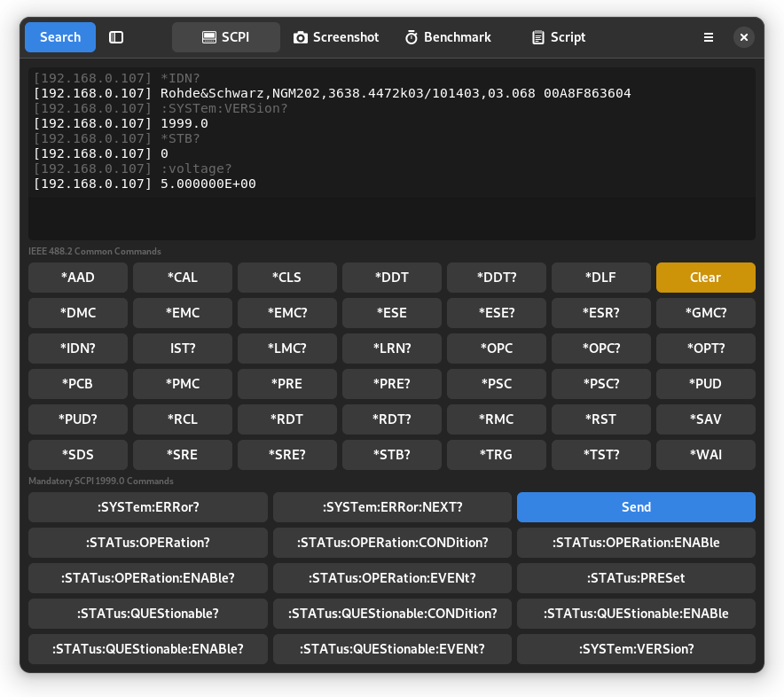Click the *OPC? query button
784x697 pixels.
pos(601,348)
